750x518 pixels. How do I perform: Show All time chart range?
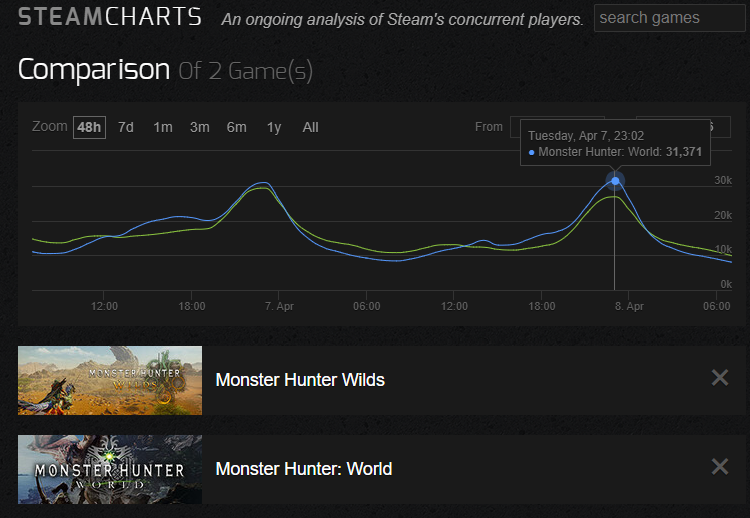(310, 127)
